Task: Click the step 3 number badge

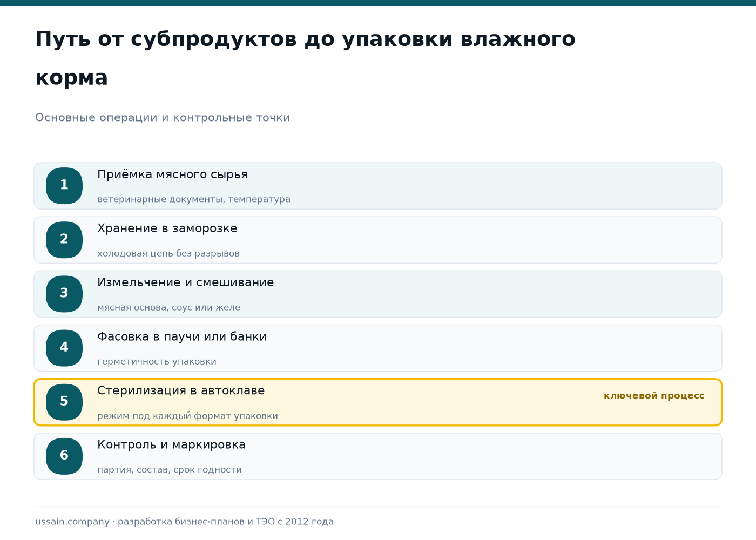Action: (64, 294)
